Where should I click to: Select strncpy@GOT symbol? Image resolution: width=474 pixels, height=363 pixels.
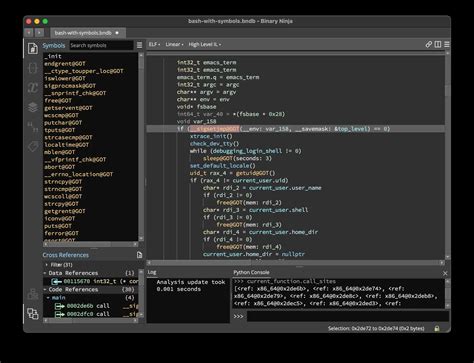click(63, 182)
